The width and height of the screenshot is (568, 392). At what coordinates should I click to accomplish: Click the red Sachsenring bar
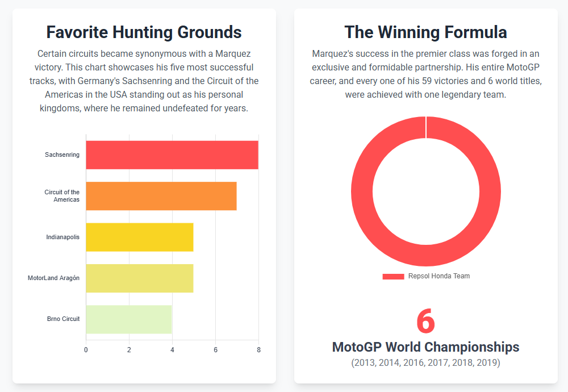172,155
